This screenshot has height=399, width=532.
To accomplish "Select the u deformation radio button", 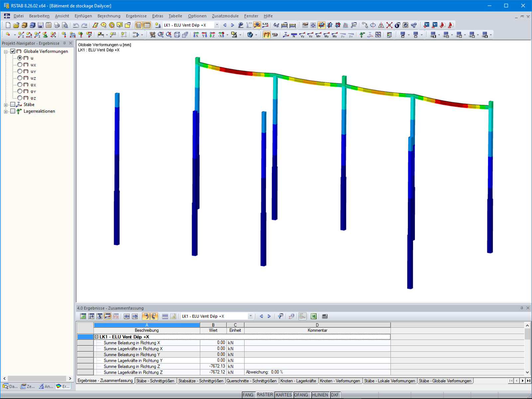I will 20,58.
